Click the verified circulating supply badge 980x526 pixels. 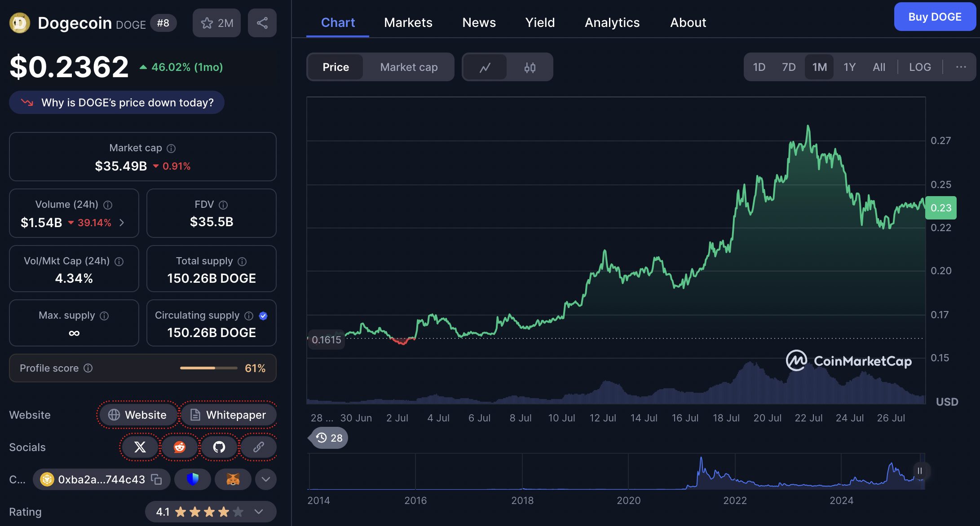(x=263, y=316)
